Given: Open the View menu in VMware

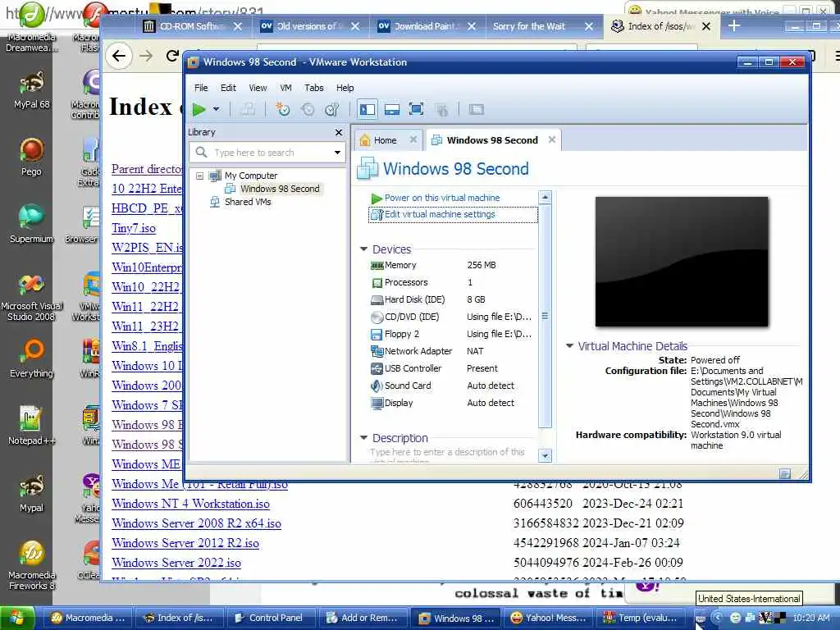Looking at the screenshot, I should pyautogui.click(x=258, y=88).
